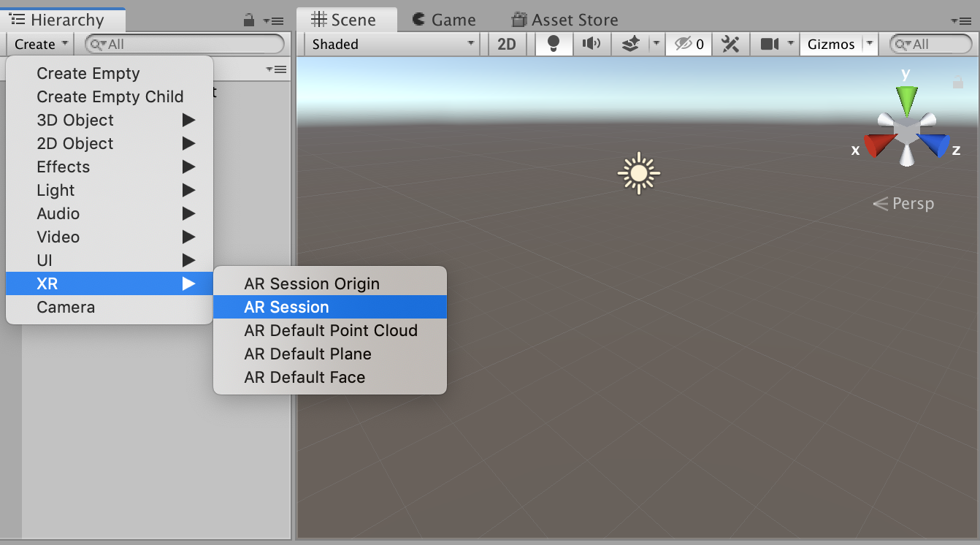Toggle scene audio with the speaker icon
The image size is (980, 545).
tap(591, 44)
